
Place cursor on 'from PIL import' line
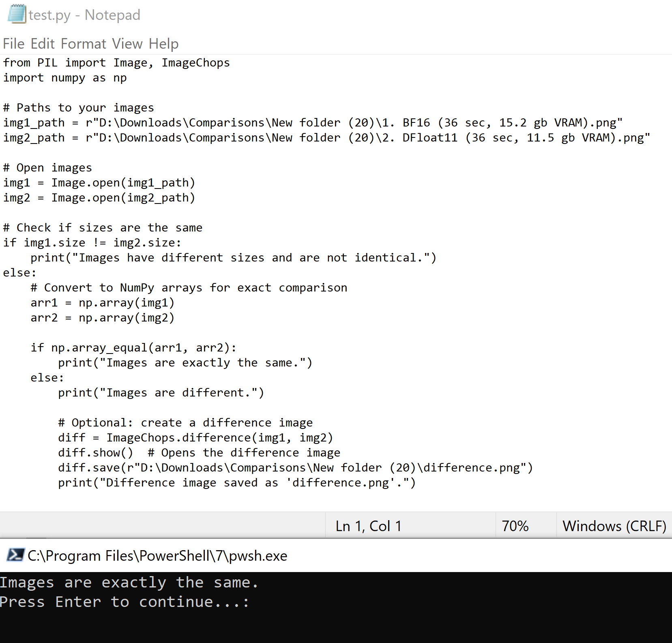click(x=116, y=63)
